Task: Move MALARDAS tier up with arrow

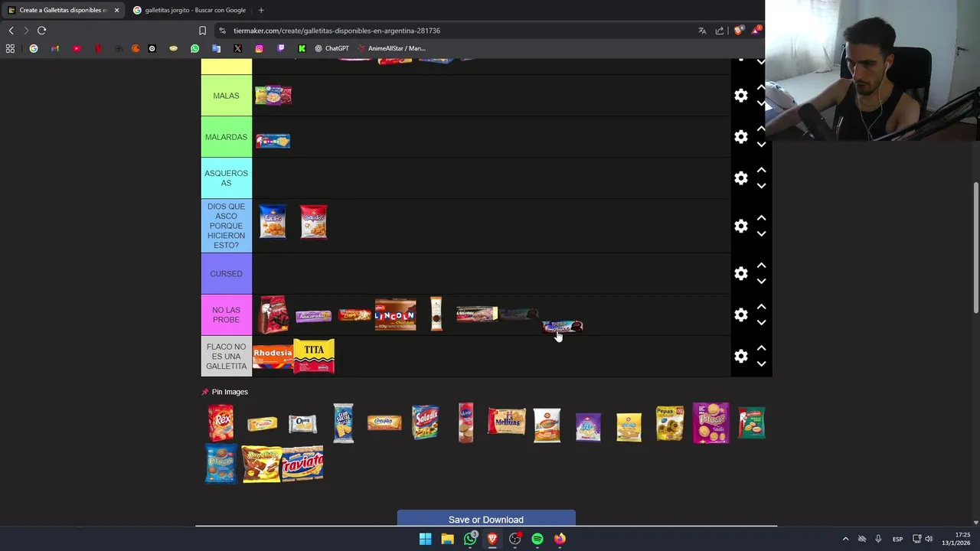Action: click(761, 129)
